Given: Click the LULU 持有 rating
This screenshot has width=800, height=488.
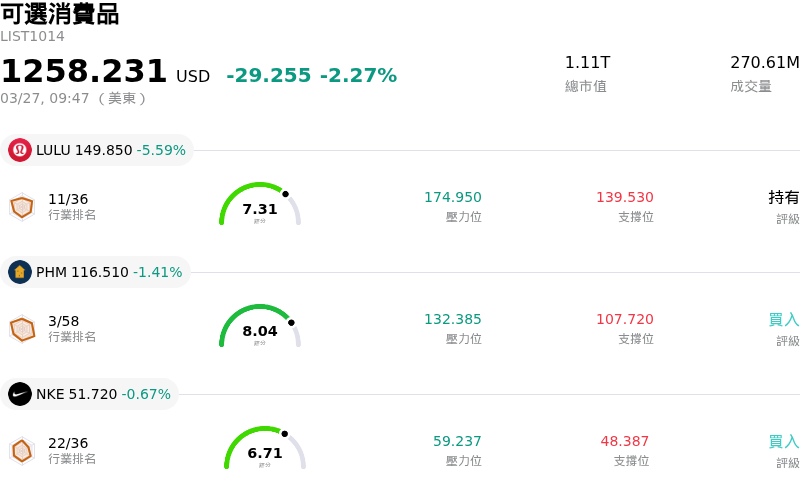Looking at the screenshot, I should [784, 197].
